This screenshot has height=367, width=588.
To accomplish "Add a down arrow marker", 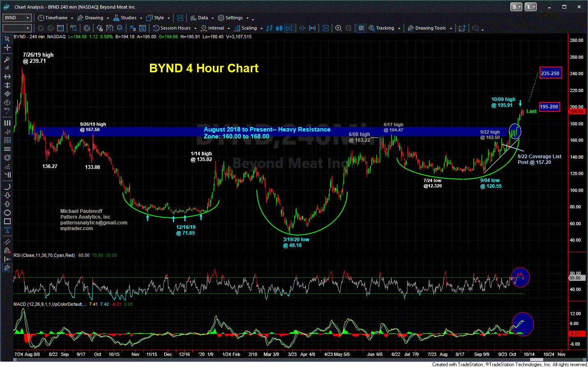I will pyautogui.click(x=7, y=195).
